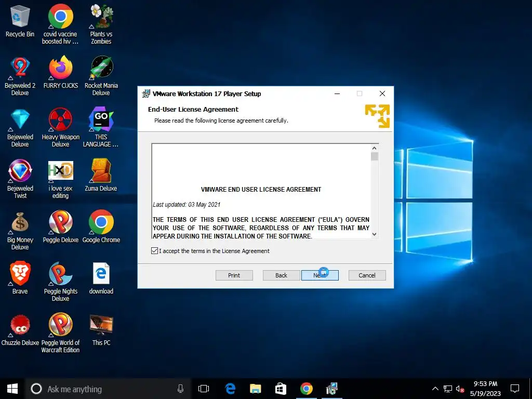Viewport: 532px width, 399px height.
Task: Select the Bejeweled Deluxe icon
Action: 20,128
